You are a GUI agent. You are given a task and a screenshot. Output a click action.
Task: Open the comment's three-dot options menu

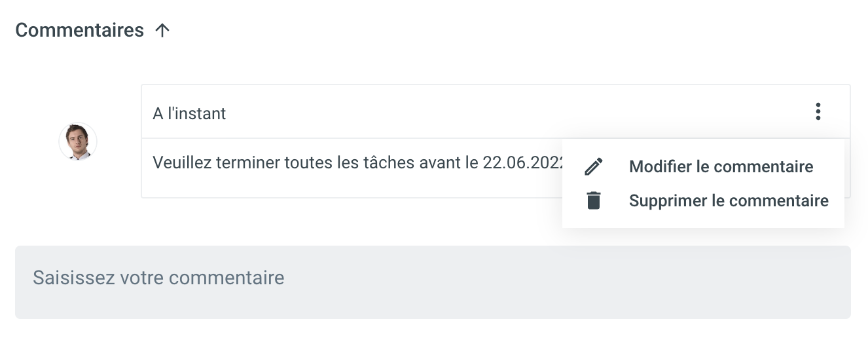818,112
